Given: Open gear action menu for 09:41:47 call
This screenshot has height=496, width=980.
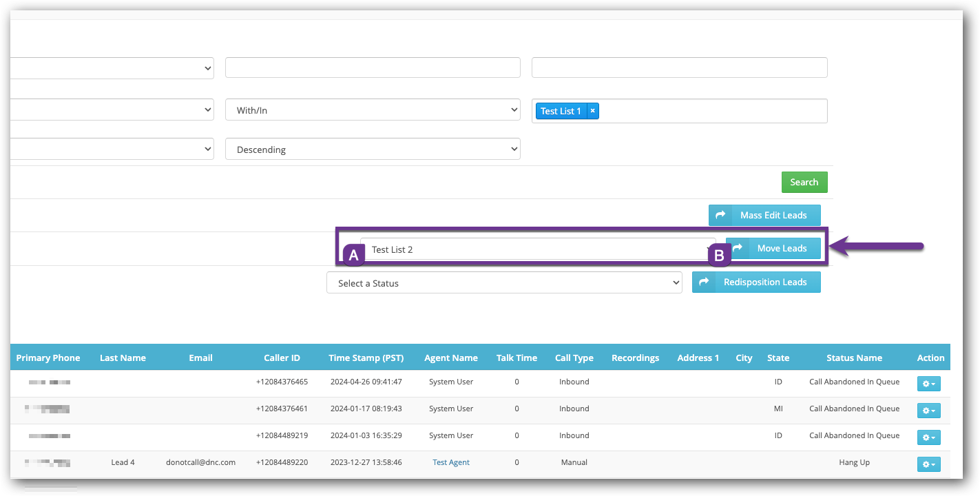Looking at the screenshot, I should (x=928, y=383).
